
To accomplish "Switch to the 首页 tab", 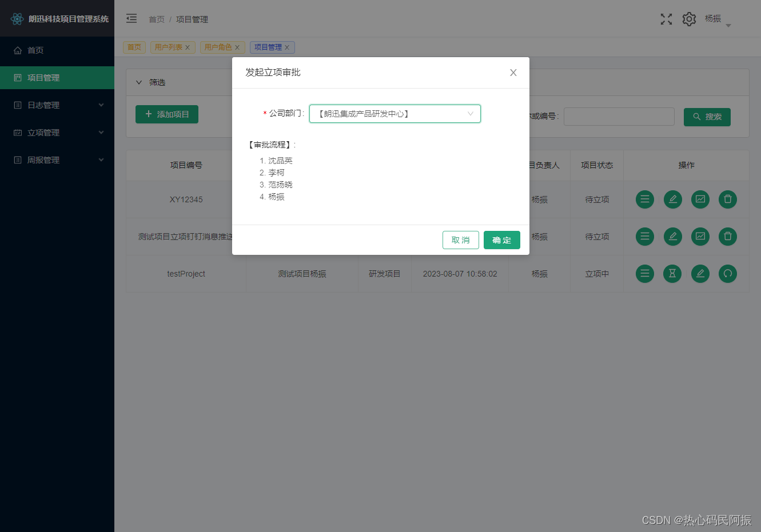I will (x=134, y=47).
